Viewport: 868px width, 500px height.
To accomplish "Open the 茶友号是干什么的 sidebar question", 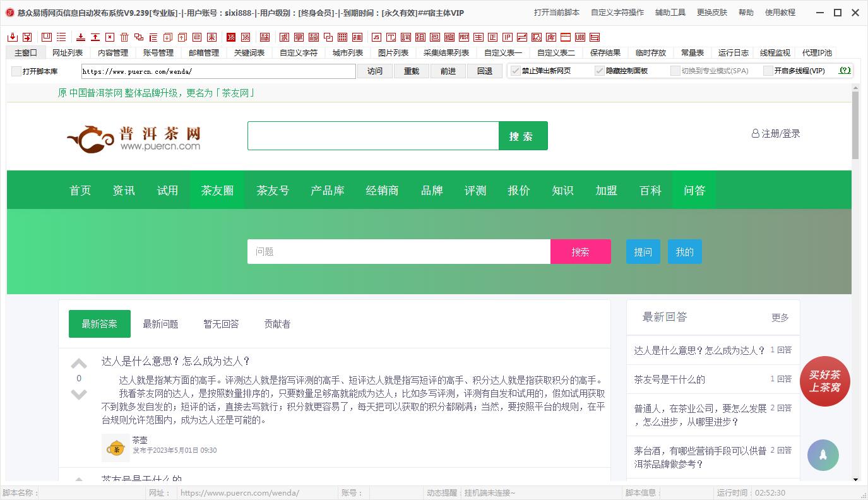I will (x=669, y=379).
